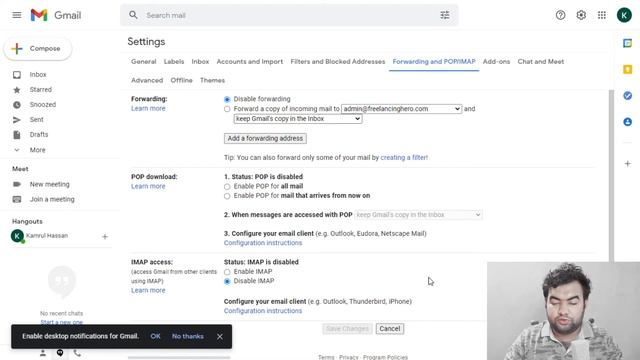Open Contacts side panel icon
This screenshot has width=640, height=360.
point(628,122)
